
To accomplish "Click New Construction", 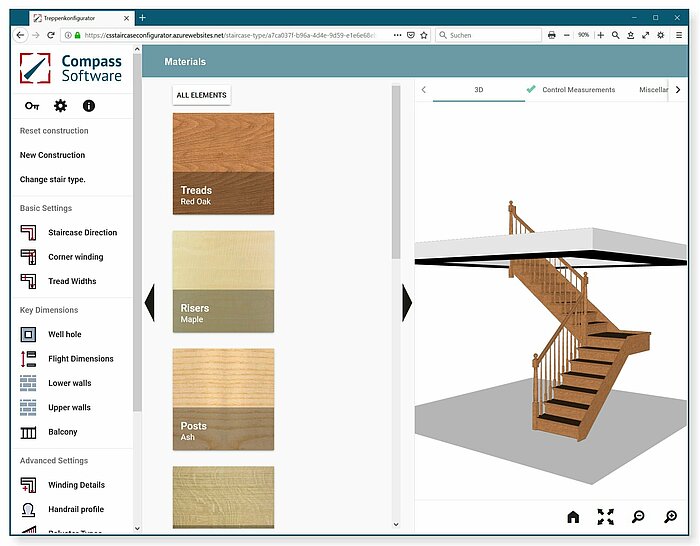I will [52, 155].
